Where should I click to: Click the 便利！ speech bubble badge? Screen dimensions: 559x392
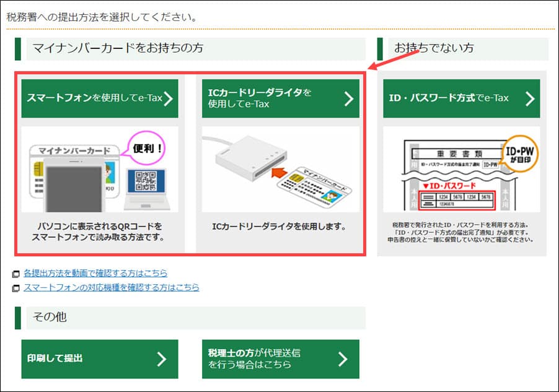tap(146, 148)
